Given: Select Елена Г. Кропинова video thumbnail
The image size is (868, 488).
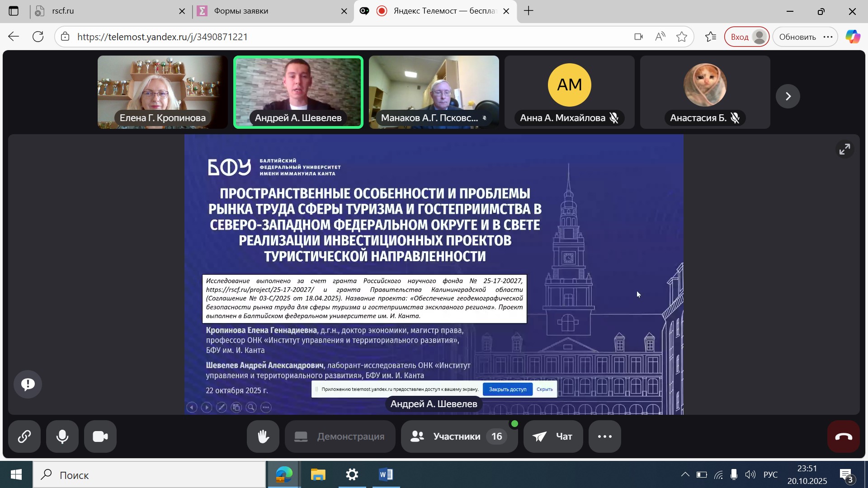Looking at the screenshot, I should [163, 92].
